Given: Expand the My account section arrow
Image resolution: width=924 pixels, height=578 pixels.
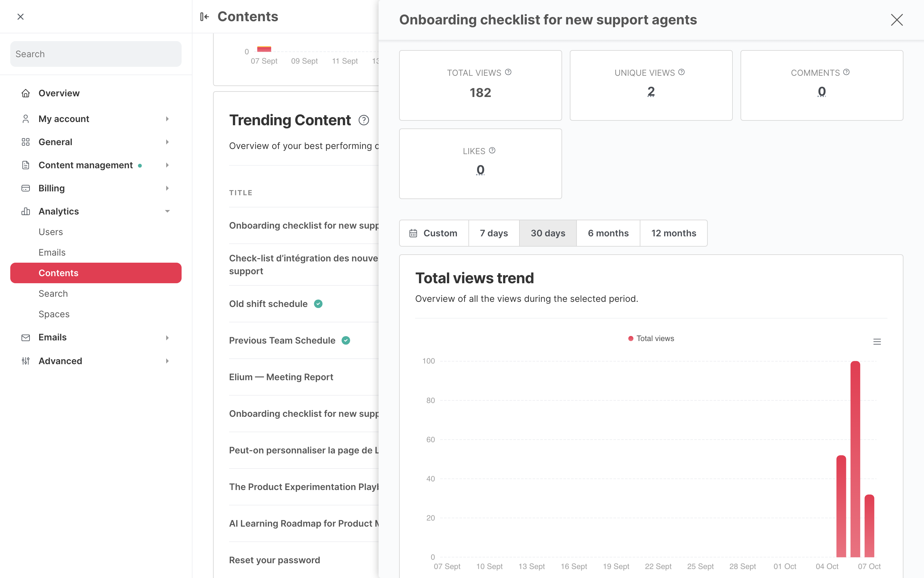Looking at the screenshot, I should click(x=167, y=119).
